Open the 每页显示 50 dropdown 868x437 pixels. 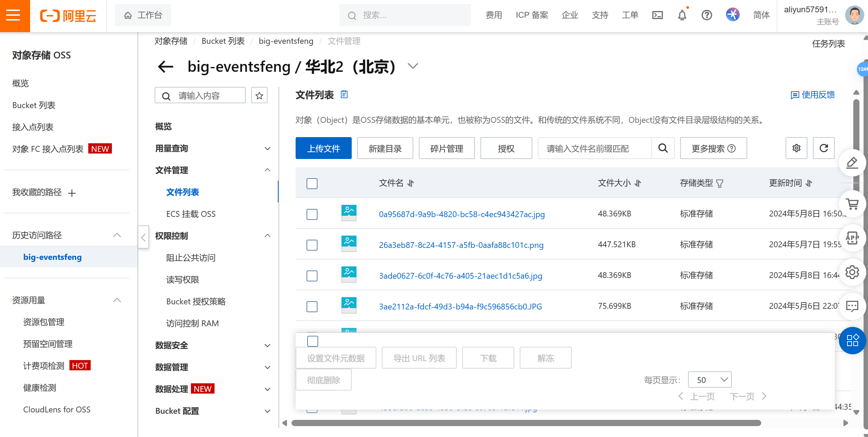point(710,380)
